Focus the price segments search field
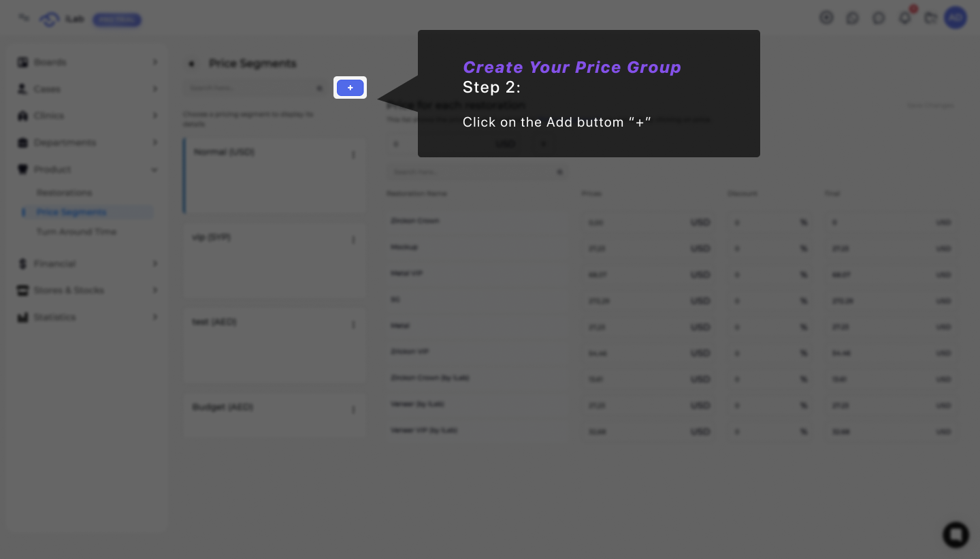980x559 pixels. click(255, 89)
